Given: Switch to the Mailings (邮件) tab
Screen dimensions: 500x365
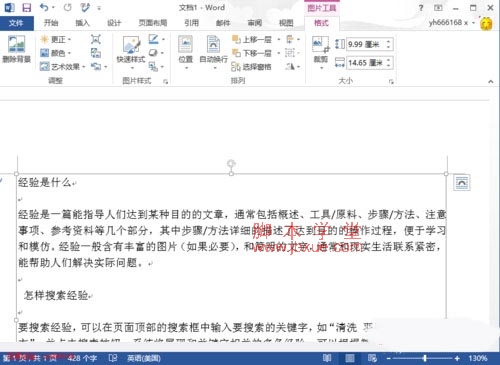Looking at the screenshot, I should tap(223, 23).
